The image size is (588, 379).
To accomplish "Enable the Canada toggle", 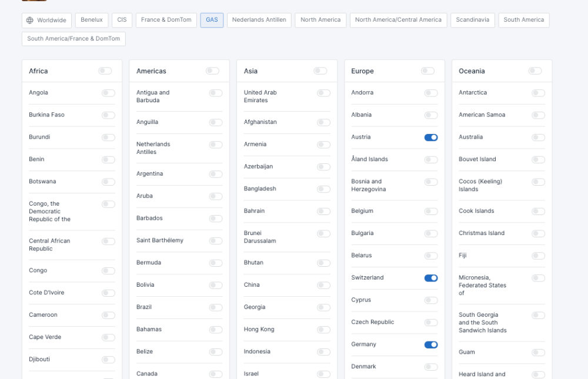I will click(x=216, y=374).
